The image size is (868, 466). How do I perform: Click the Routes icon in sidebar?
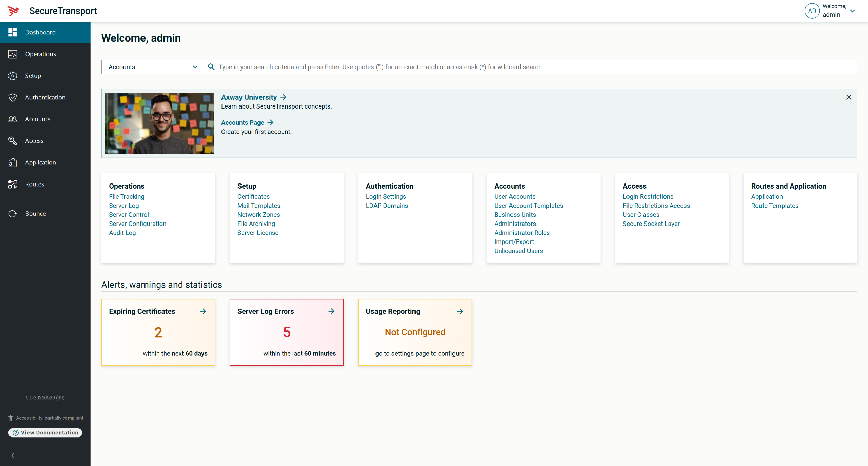[x=13, y=184]
